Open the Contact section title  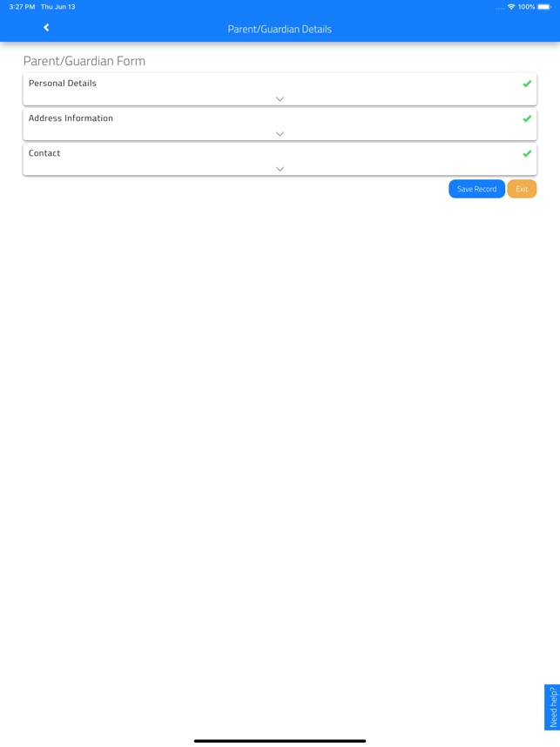coord(44,153)
